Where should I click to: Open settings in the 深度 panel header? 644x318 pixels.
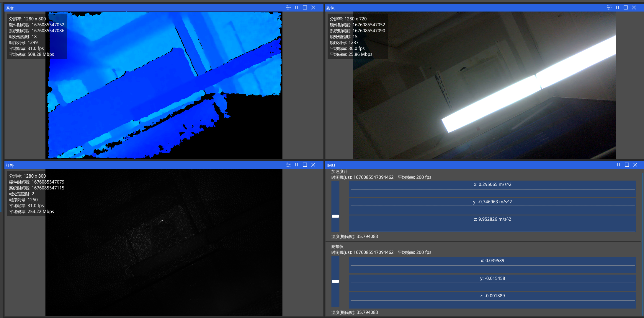click(288, 8)
